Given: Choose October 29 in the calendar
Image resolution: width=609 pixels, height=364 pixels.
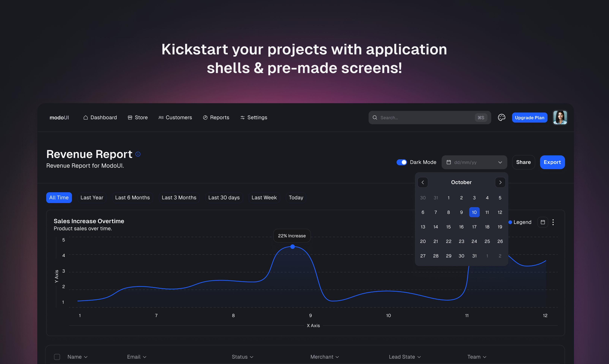Looking at the screenshot, I should click(x=449, y=256).
